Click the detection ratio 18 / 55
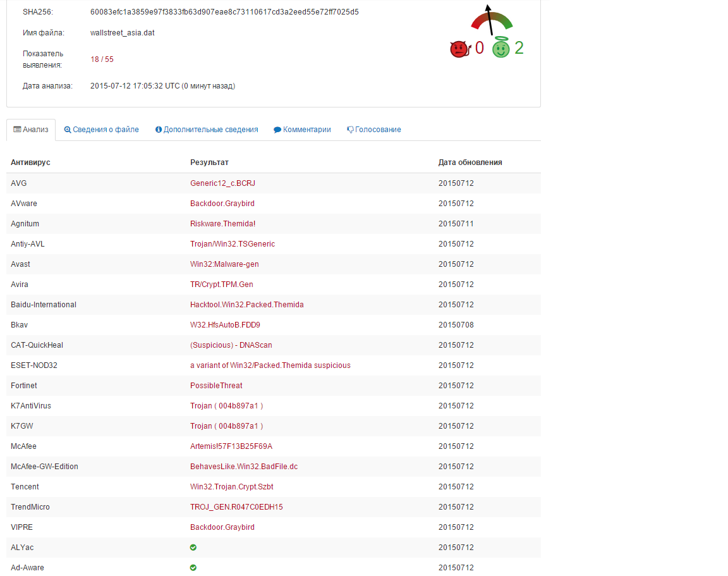The image size is (728, 576). point(102,59)
